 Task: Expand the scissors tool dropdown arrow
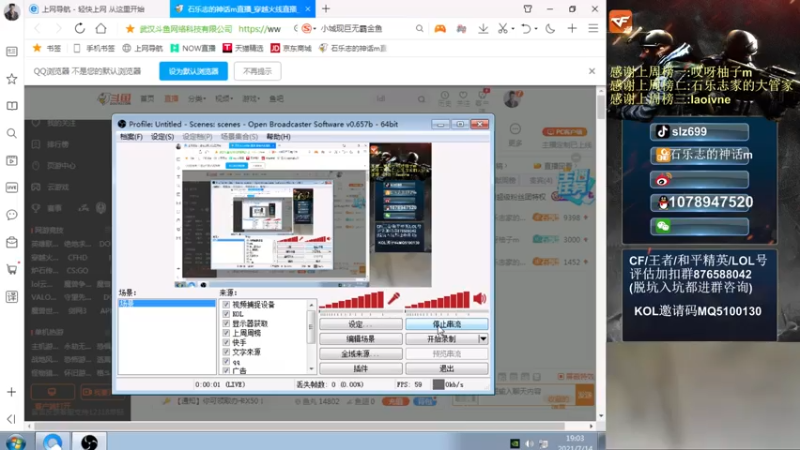513,29
